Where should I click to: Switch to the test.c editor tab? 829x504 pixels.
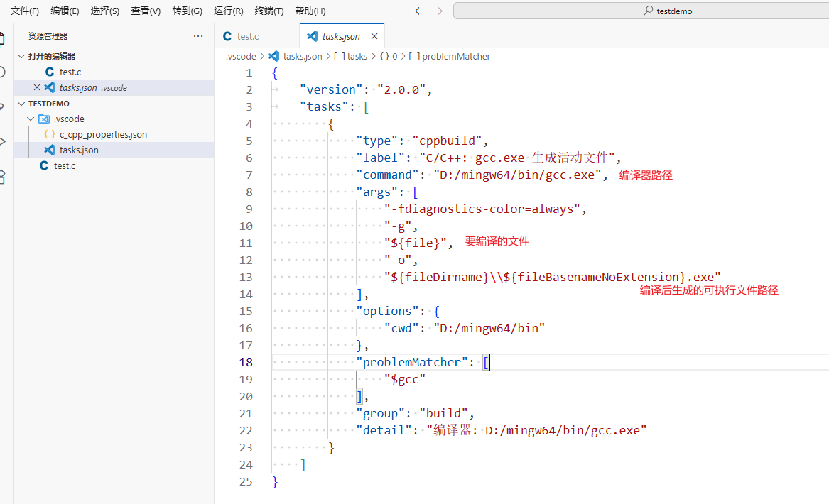257,36
